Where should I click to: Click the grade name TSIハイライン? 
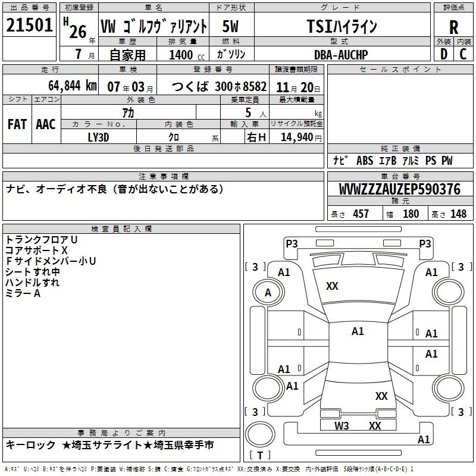pos(342,26)
